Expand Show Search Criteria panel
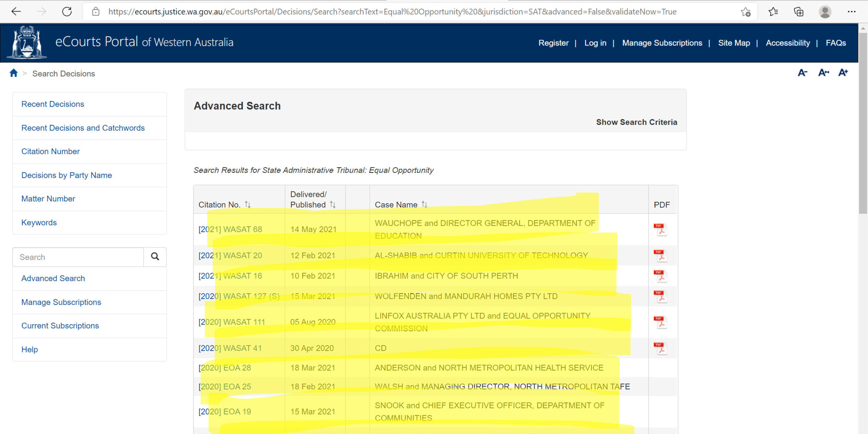Screen dimensions: 868x434 pos(636,122)
